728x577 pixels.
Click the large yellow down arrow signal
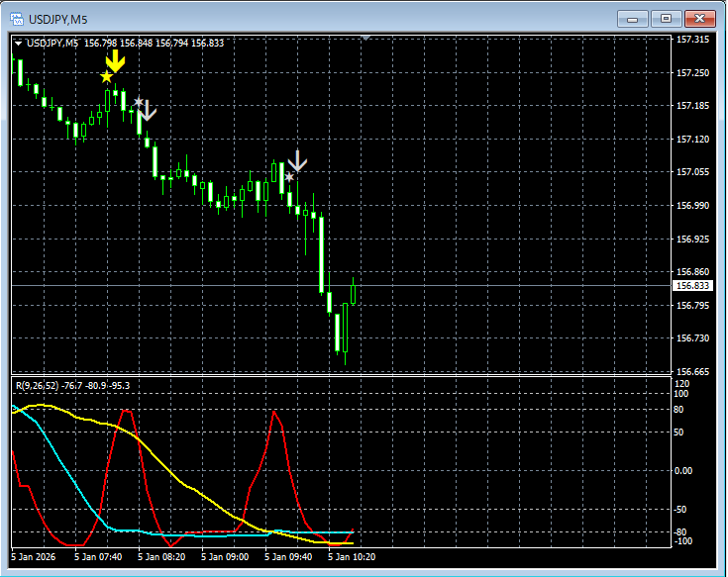115,60
